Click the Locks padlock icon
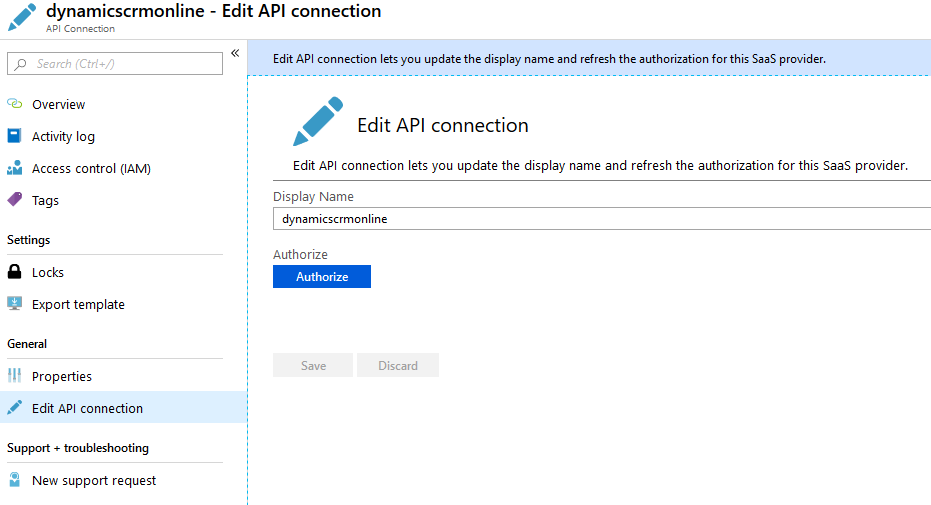The image size is (931, 505). (14, 272)
